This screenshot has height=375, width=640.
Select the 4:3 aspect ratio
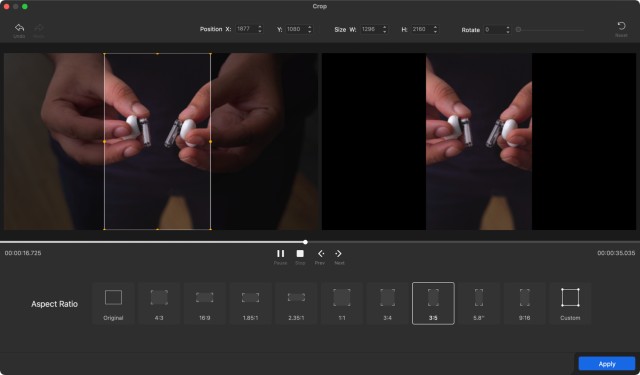159,303
